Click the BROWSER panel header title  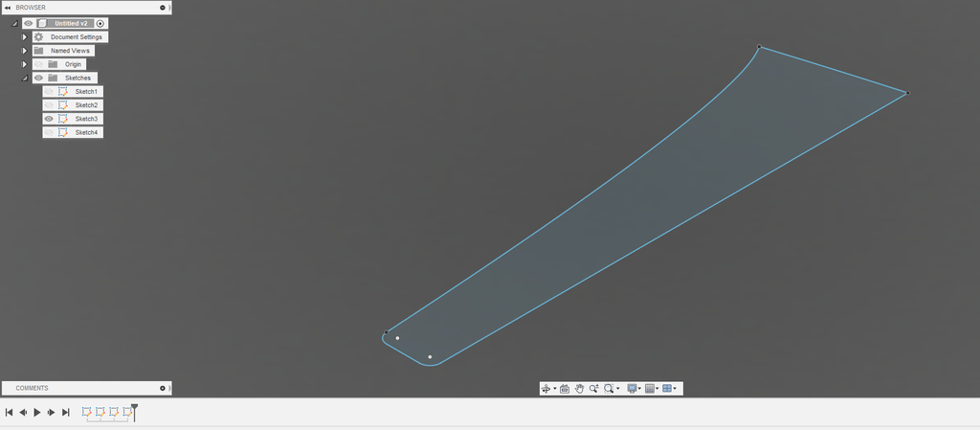pos(31,8)
